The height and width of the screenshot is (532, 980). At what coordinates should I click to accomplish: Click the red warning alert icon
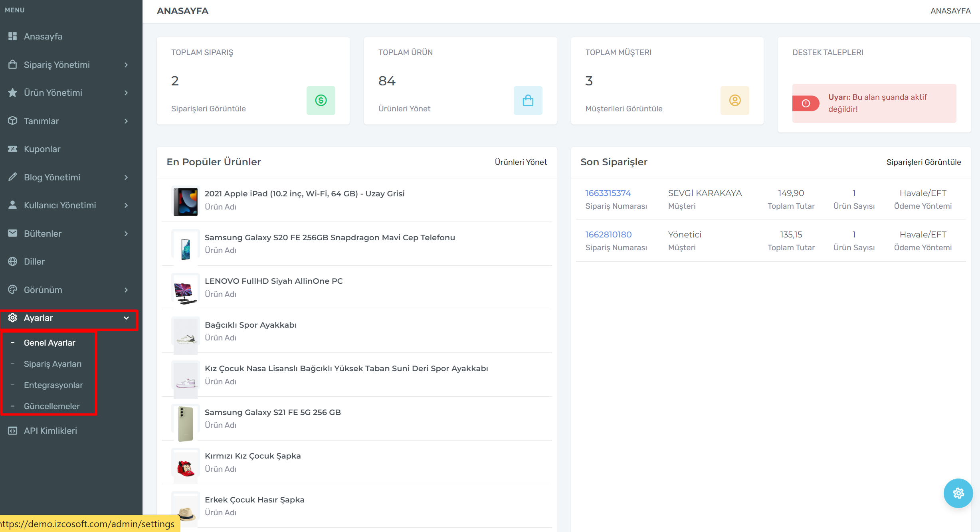pos(806,103)
